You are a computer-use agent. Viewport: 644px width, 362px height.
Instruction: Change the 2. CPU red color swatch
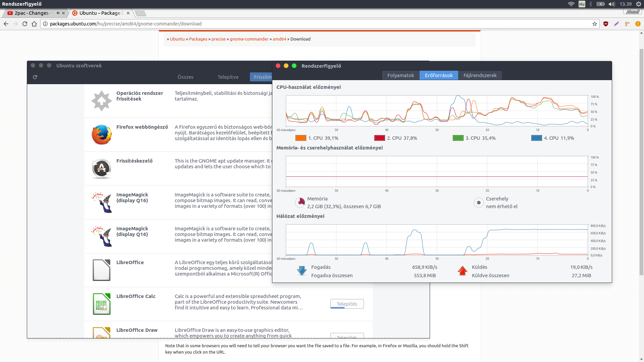tap(379, 138)
